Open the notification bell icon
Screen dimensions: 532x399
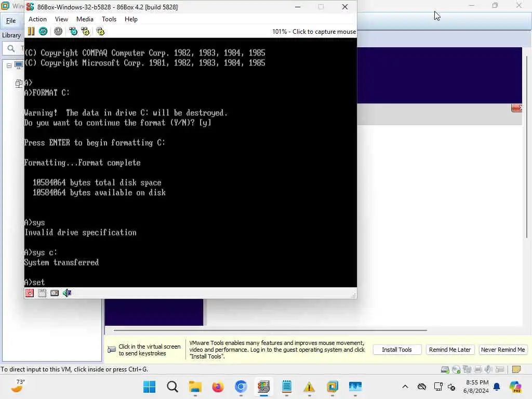497,387
